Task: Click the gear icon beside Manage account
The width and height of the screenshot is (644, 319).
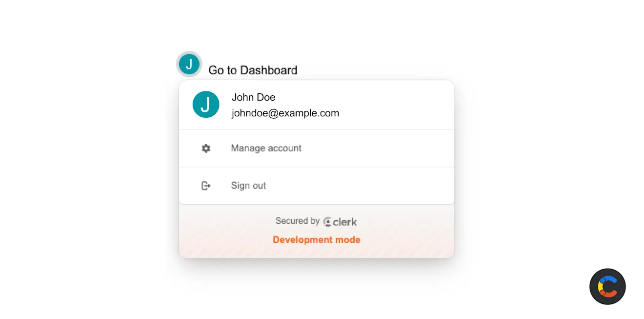Action: pyautogui.click(x=206, y=149)
